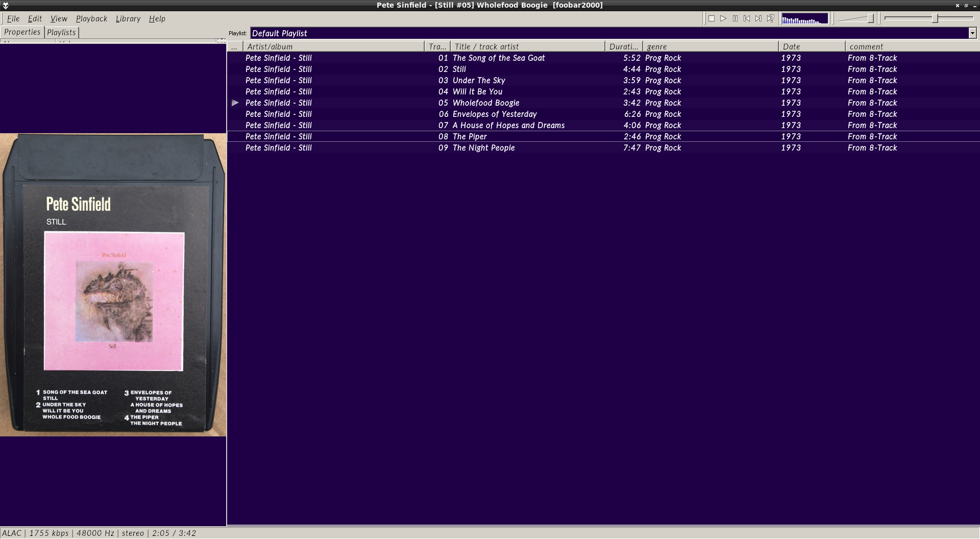Click the now-playing arrow beside Wholefood Boogie
980x539 pixels.
(x=235, y=103)
